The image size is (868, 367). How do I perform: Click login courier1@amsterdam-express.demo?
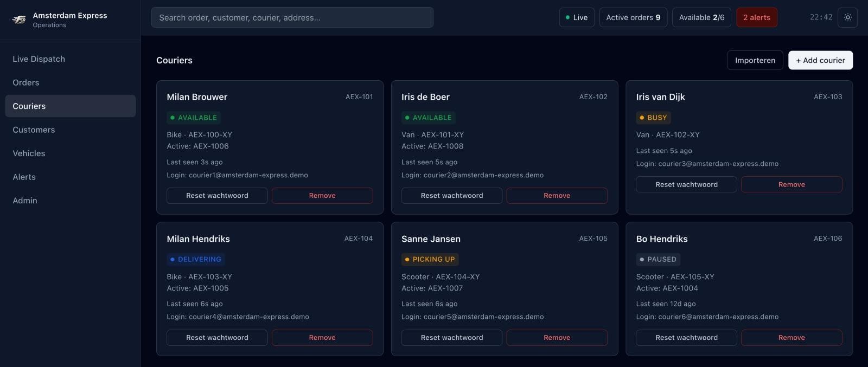(x=237, y=175)
